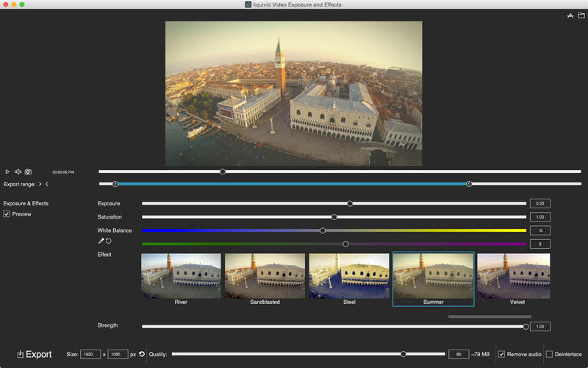Reset export size with the revert arrow
Image resolution: width=588 pixels, height=368 pixels.
(142, 354)
